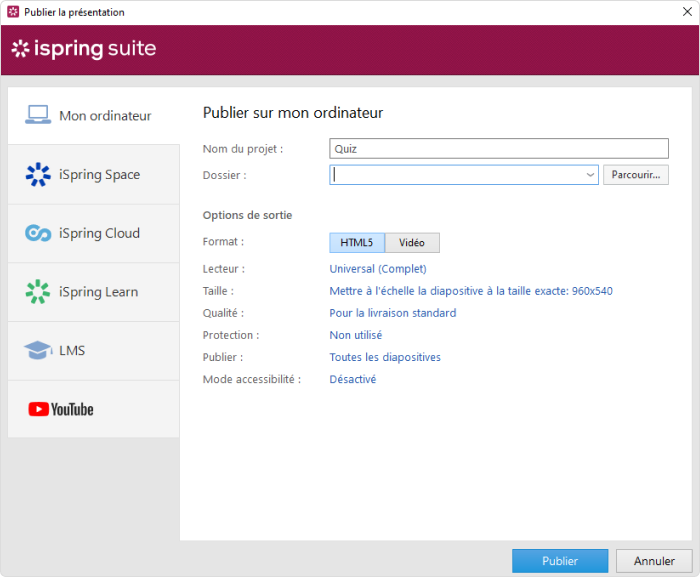Image resolution: width=700 pixels, height=577 pixels.
Task: Click the Format label
Action: tap(223, 242)
